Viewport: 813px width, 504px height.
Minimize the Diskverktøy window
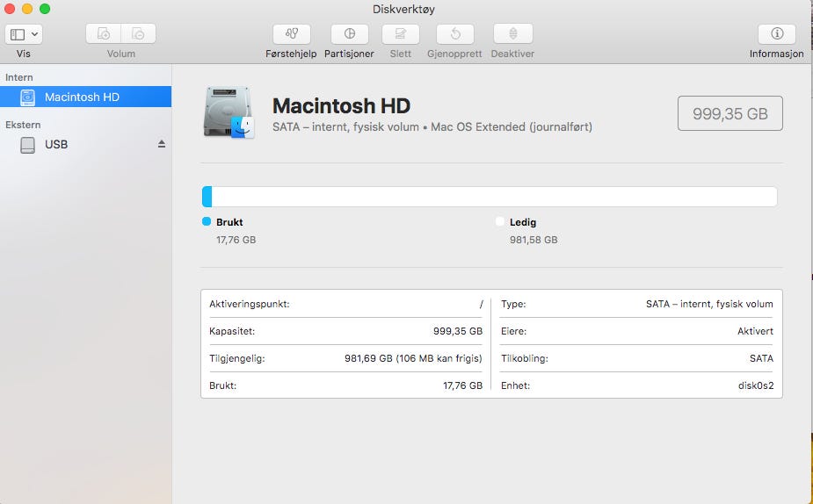[27, 9]
